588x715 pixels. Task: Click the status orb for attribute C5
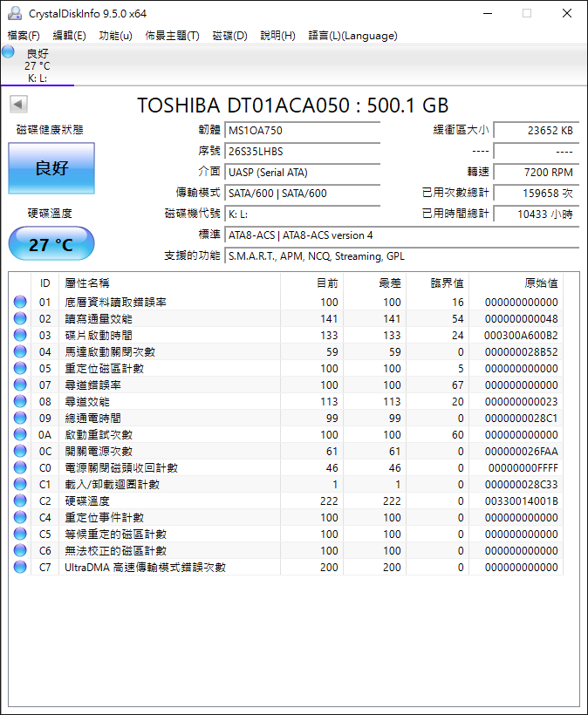click(20, 534)
